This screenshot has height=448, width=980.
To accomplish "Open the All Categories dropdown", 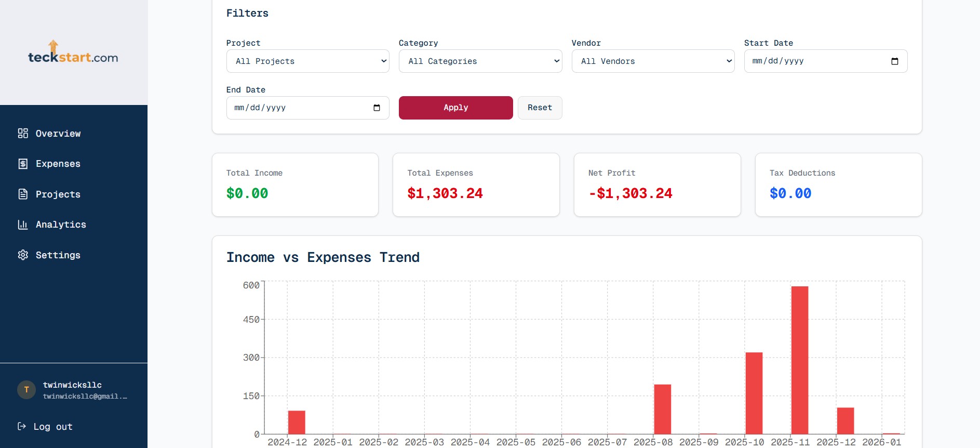I will point(480,61).
